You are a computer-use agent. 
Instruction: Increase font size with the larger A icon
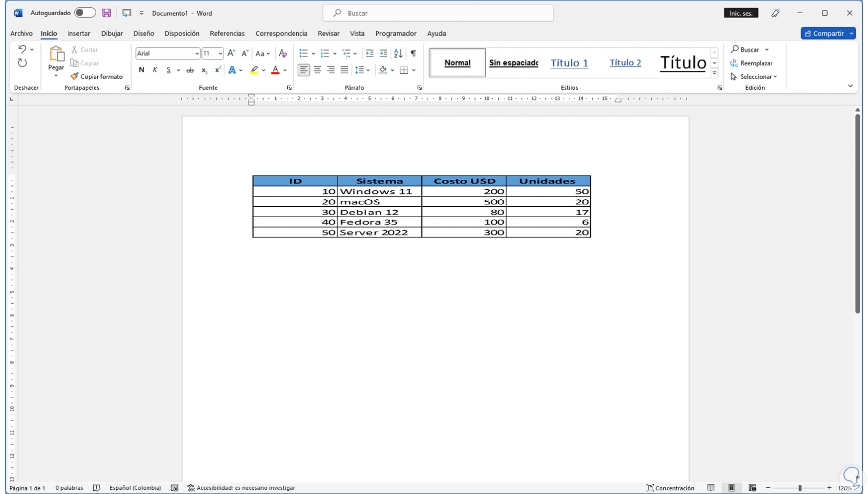tap(231, 53)
